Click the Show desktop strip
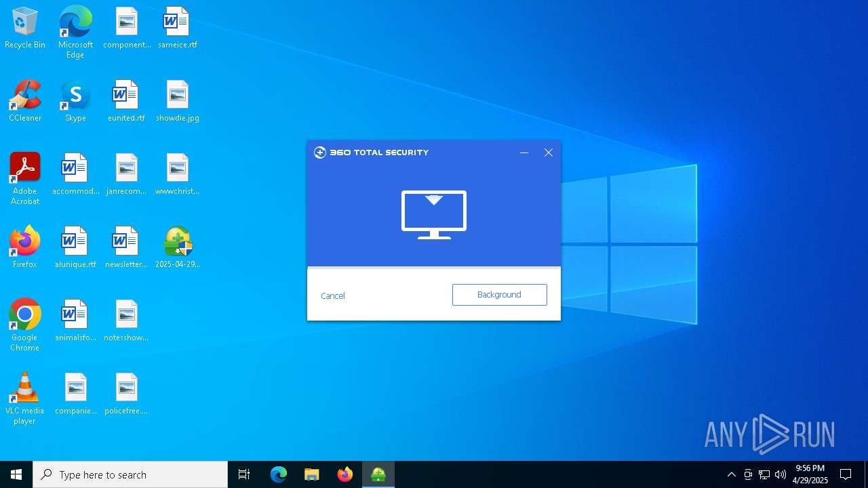Viewport: 868px width, 488px height. tap(866, 474)
